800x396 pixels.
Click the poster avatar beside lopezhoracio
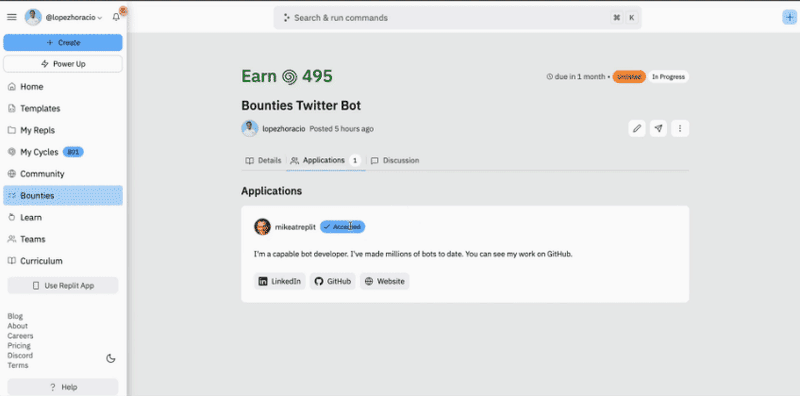tap(249, 129)
